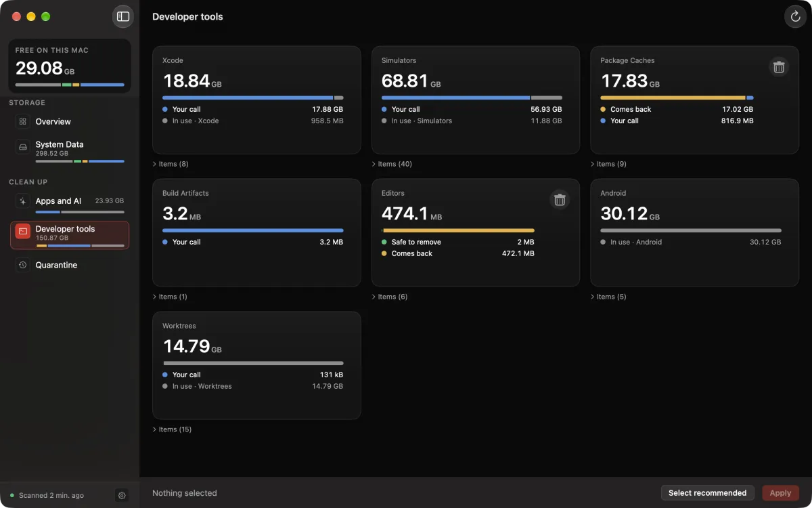Click the Apps and AI sparkle icon
Viewport: 812px width, 508px height.
pyautogui.click(x=23, y=201)
